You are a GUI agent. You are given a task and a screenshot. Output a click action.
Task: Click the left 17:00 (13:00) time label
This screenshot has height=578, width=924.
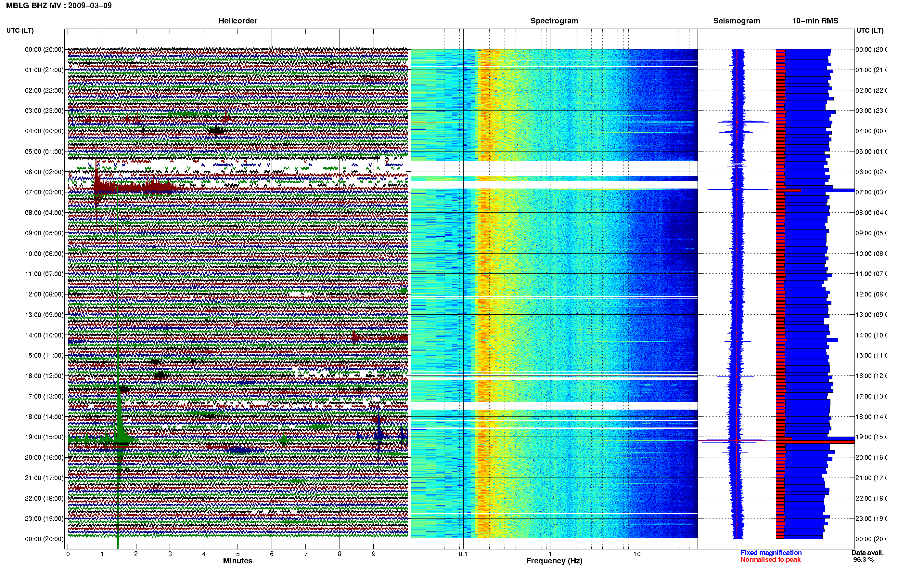pyautogui.click(x=44, y=396)
